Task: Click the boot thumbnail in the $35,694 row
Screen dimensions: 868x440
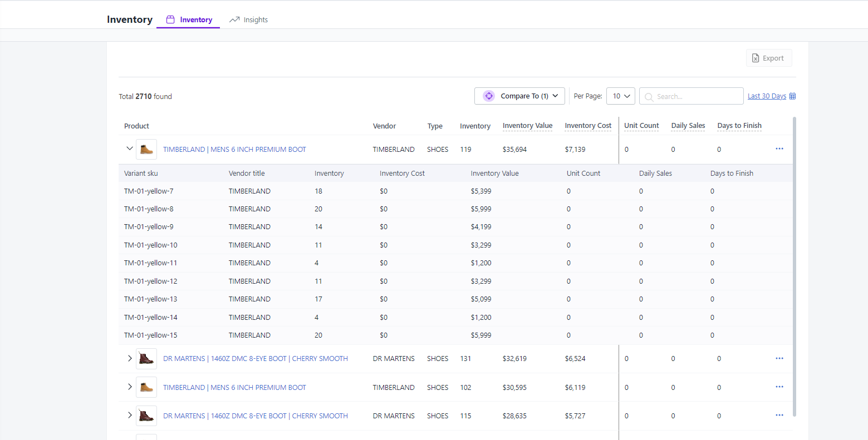Action: point(146,149)
